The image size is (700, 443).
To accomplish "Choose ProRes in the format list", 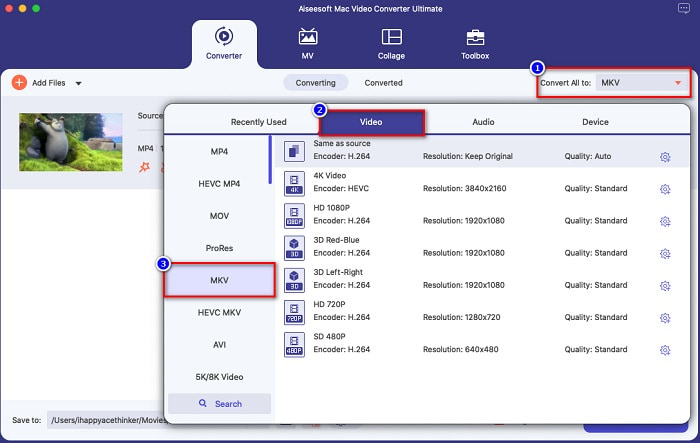I will (219, 248).
